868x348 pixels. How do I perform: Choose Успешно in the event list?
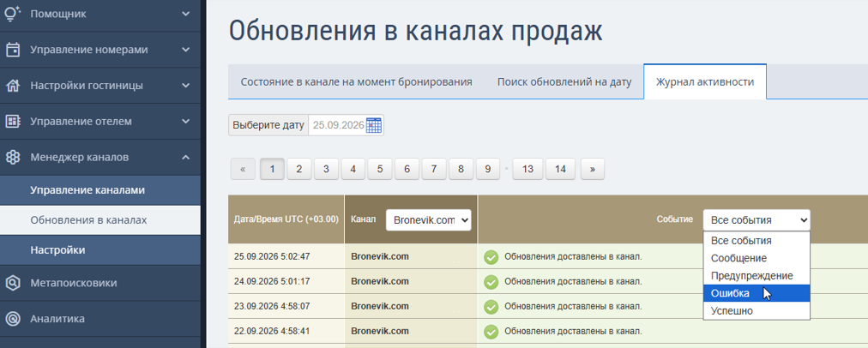(x=756, y=311)
